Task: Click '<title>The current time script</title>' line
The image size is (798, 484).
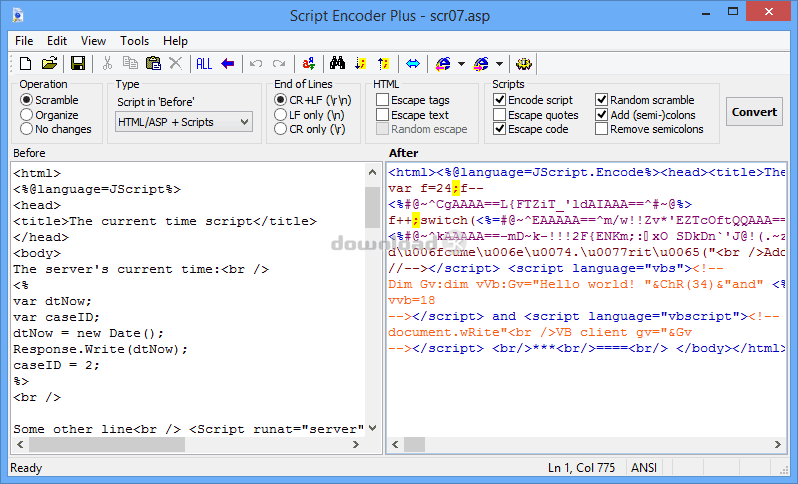Action: [165, 221]
